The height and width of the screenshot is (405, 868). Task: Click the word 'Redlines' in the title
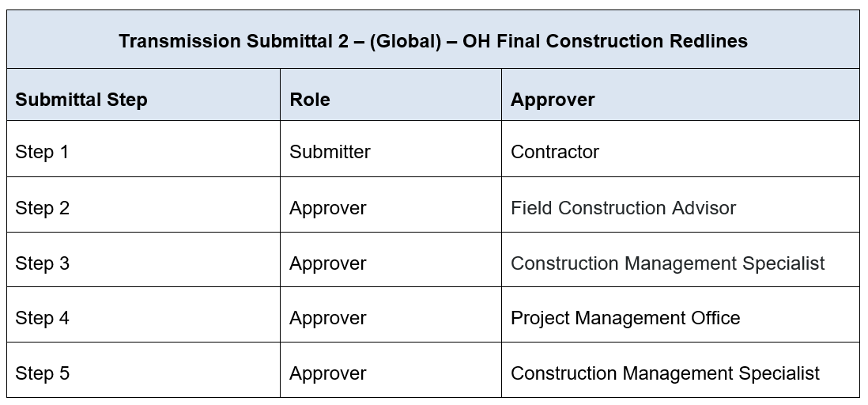709,41
